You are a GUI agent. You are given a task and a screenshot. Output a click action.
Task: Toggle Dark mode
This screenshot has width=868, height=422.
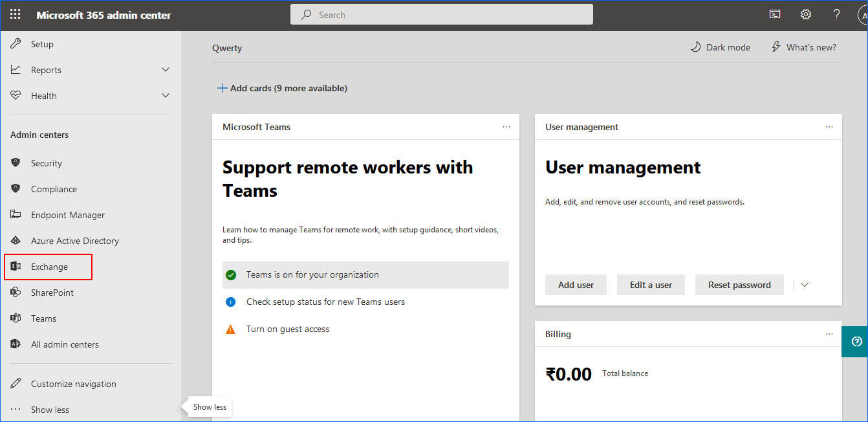point(721,47)
